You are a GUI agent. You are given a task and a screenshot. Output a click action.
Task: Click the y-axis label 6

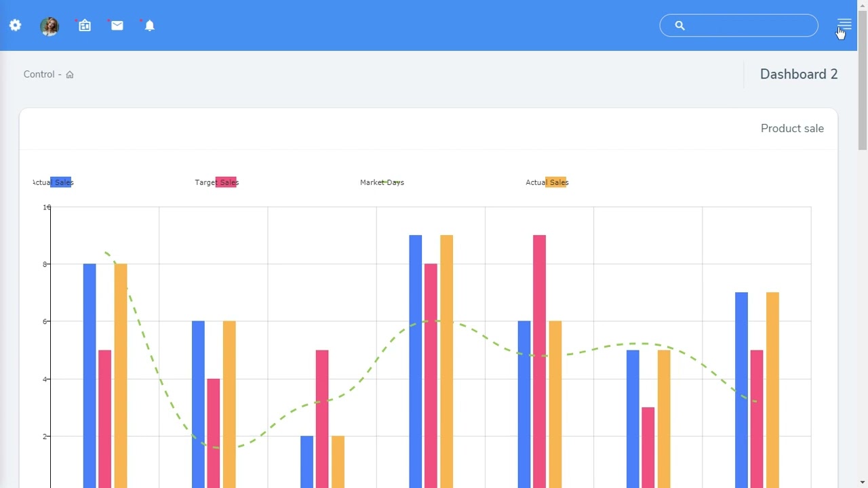tap(45, 321)
